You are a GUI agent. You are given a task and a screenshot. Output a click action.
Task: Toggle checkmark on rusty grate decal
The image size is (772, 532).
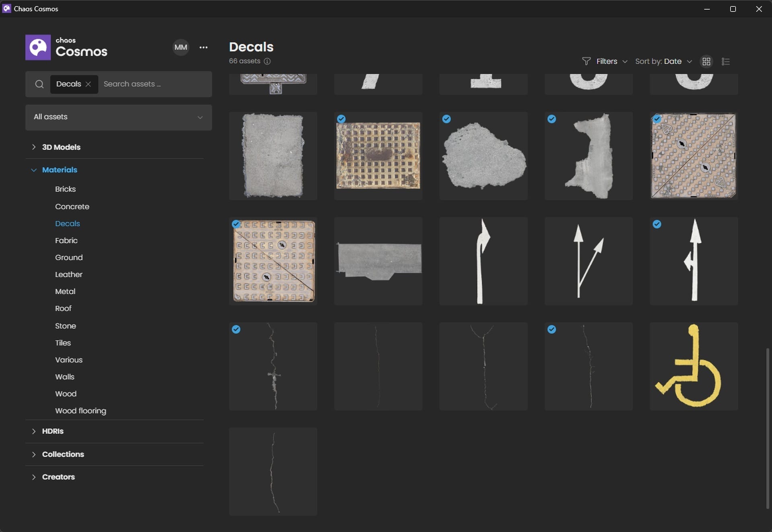[x=341, y=119]
